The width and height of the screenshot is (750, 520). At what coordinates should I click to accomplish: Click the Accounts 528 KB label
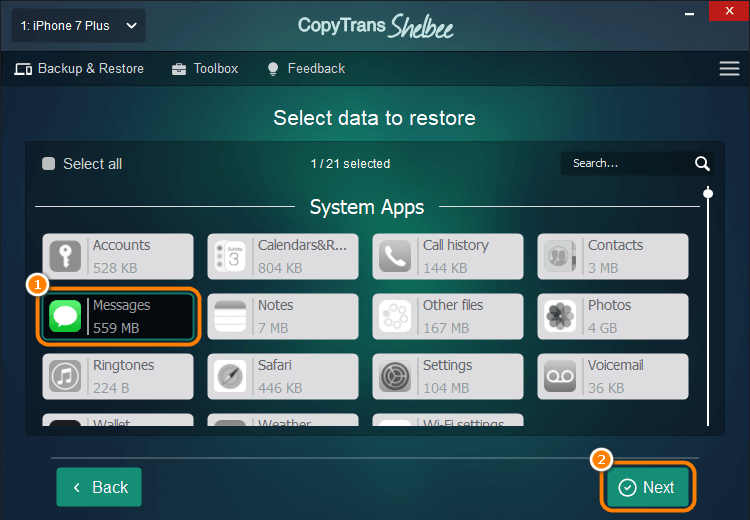pos(121,256)
